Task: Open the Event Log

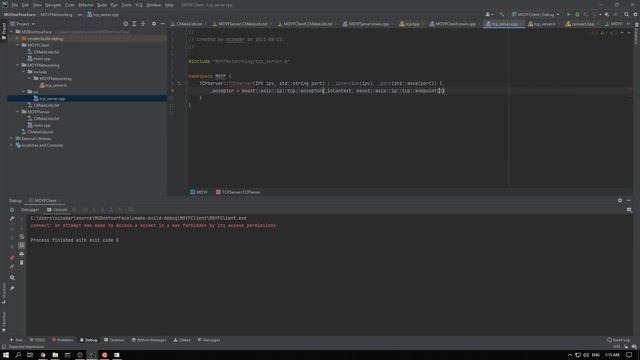Action: coord(618,340)
